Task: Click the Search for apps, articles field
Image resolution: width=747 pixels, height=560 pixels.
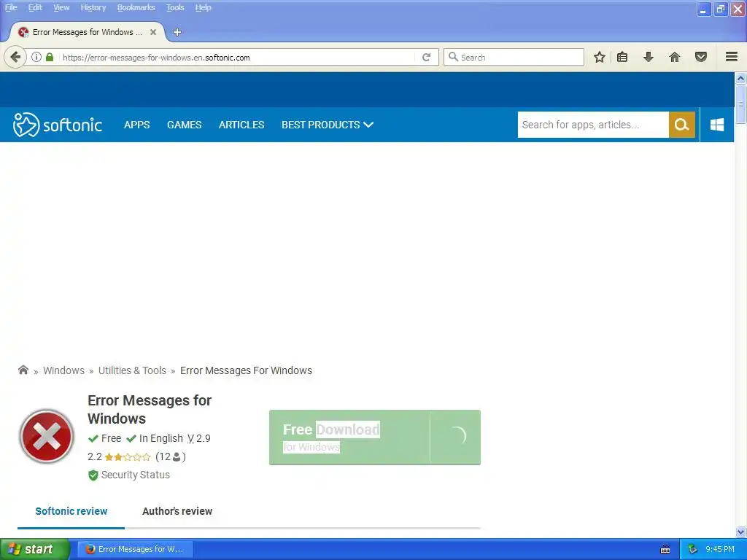Action: [592, 125]
